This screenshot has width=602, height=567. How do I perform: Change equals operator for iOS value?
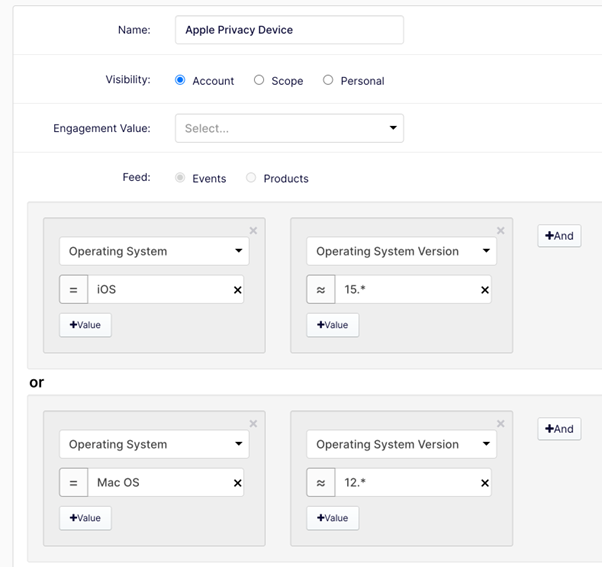click(x=73, y=289)
